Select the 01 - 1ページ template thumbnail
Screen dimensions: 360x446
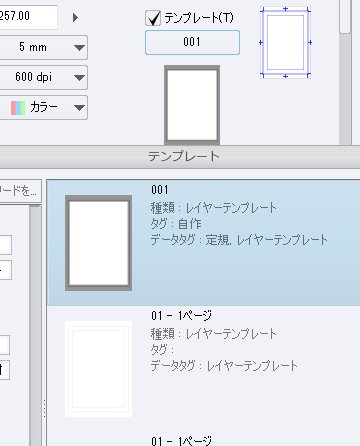pyautogui.click(x=98, y=369)
